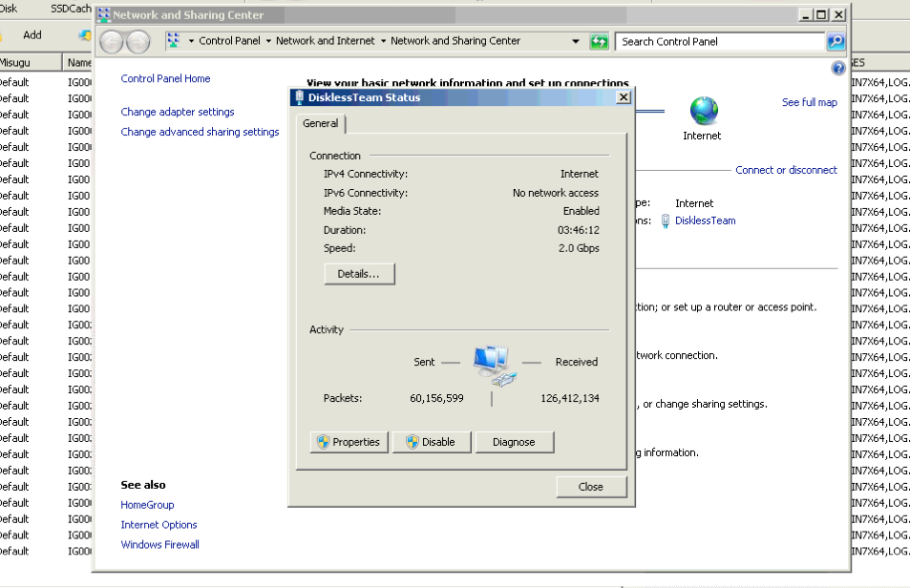Open the See full map link

[809, 102]
